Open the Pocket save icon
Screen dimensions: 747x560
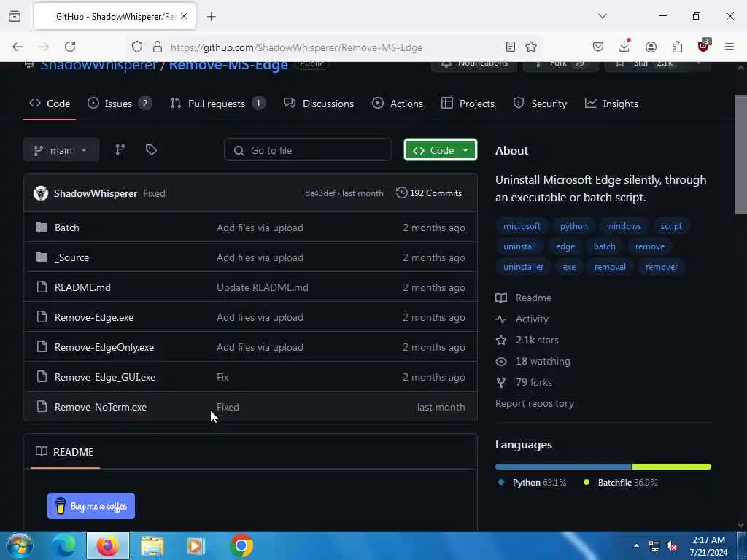click(598, 47)
